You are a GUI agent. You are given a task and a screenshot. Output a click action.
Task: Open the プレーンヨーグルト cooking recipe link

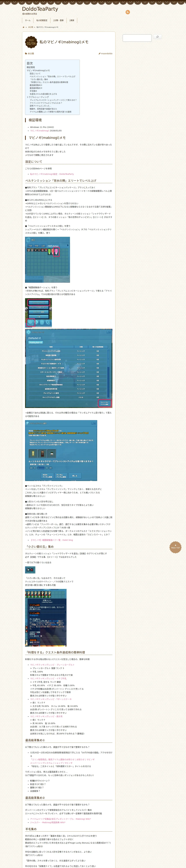52,665
